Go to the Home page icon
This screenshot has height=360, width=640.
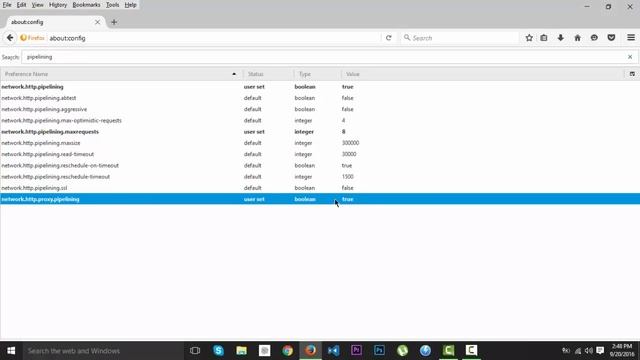click(577, 38)
